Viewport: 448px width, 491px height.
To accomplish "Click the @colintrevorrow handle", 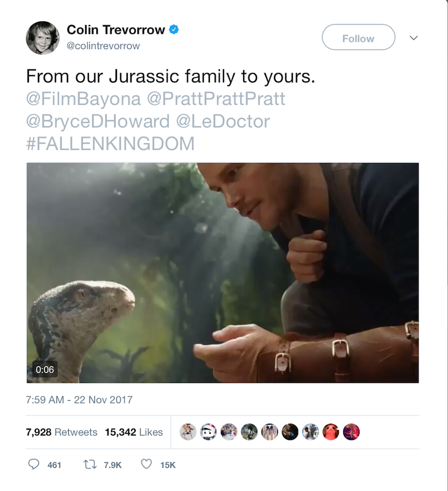I will pyautogui.click(x=103, y=46).
